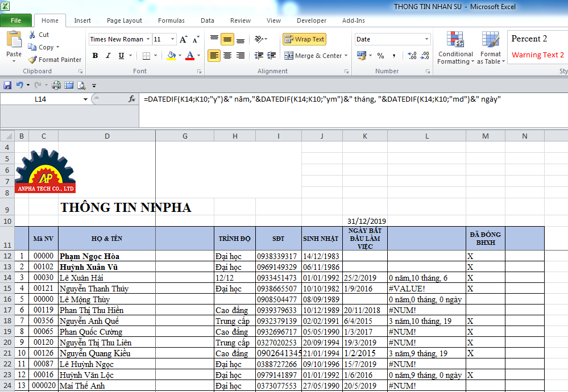Switch to the Insert tab

click(82, 20)
